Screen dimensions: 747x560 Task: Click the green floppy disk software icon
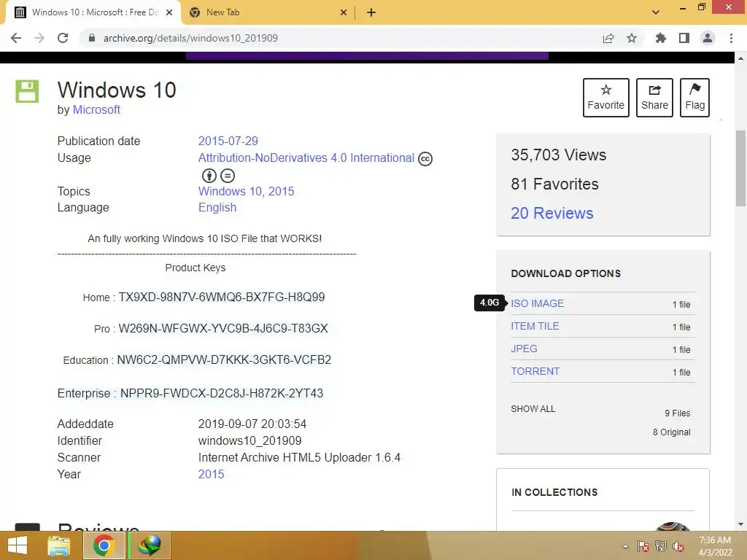tap(27, 91)
